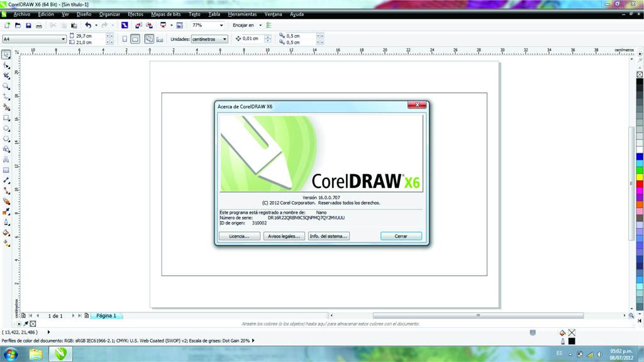Open the Archivo menu
This screenshot has height=362, width=644.
22,14
